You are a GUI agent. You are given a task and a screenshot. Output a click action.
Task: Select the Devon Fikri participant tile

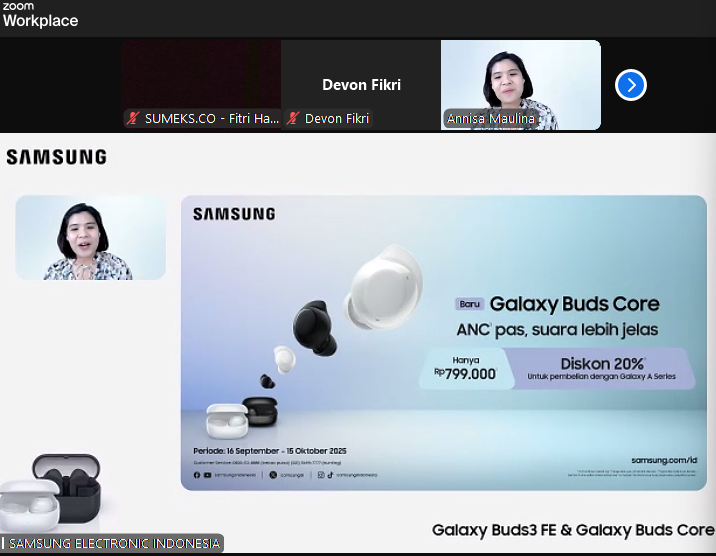361,78
